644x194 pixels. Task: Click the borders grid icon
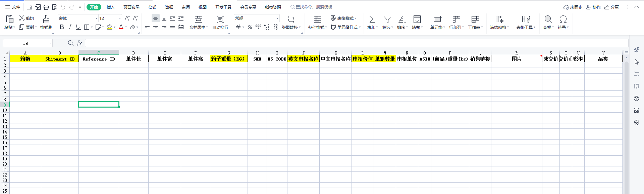click(x=87, y=27)
